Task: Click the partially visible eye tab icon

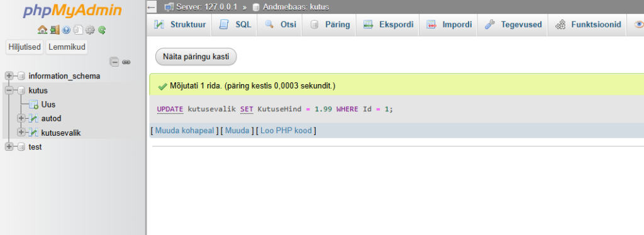Action: coord(639,25)
